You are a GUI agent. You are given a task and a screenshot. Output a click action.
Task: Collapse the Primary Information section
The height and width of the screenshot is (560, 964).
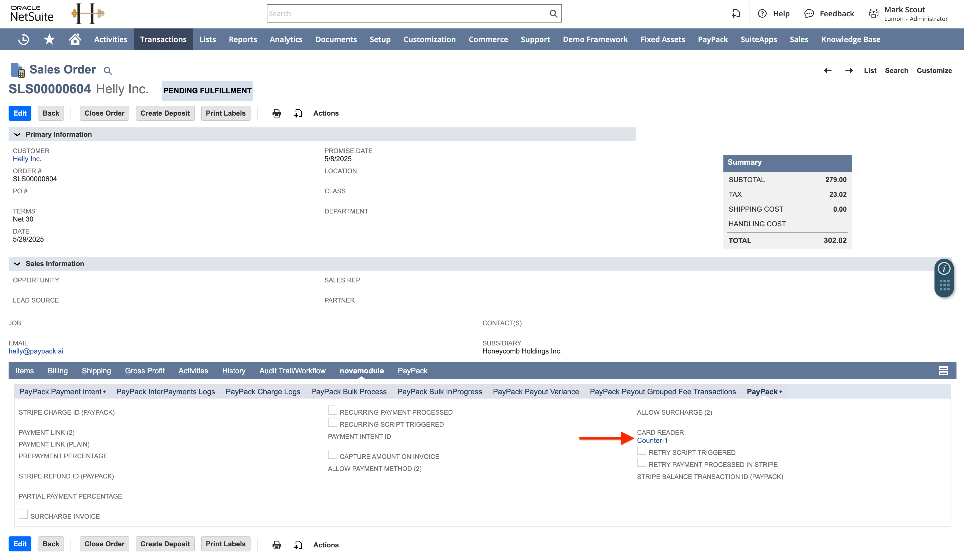coord(17,135)
